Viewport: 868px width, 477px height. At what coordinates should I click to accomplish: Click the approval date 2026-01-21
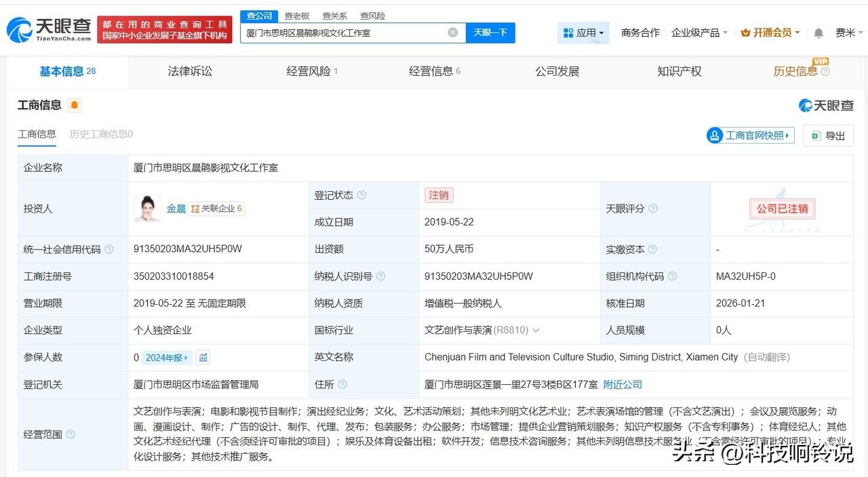pyautogui.click(x=740, y=304)
